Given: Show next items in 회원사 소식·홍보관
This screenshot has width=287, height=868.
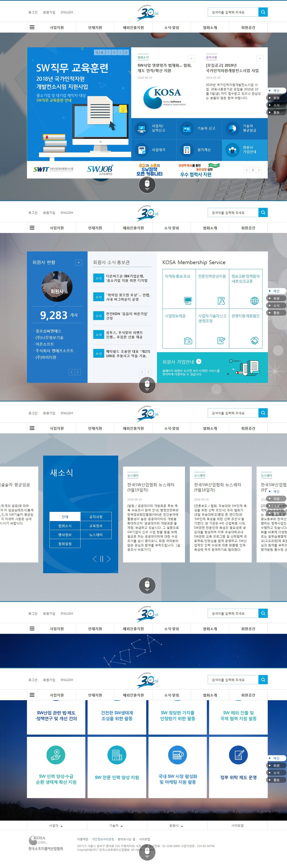Looking at the screenshot, I should 148,372.
